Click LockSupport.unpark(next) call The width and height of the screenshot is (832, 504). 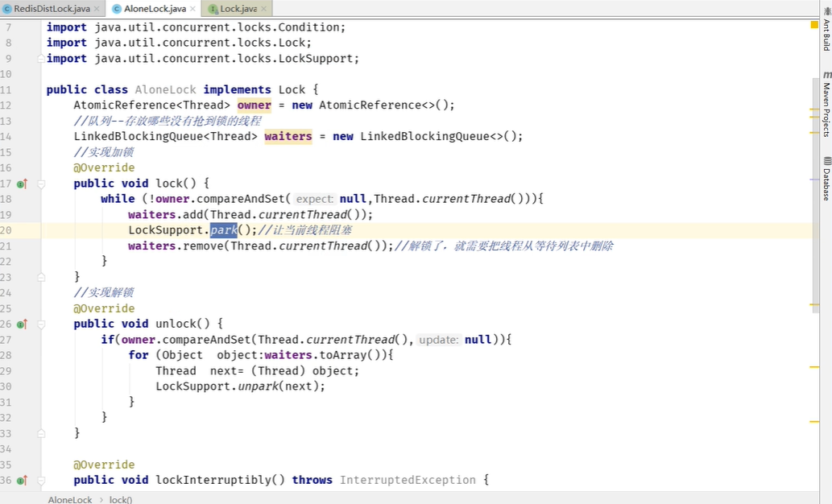click(x=240, y=386)
